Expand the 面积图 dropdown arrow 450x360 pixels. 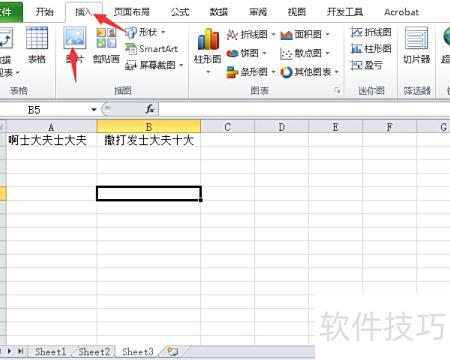pos(327,34)
